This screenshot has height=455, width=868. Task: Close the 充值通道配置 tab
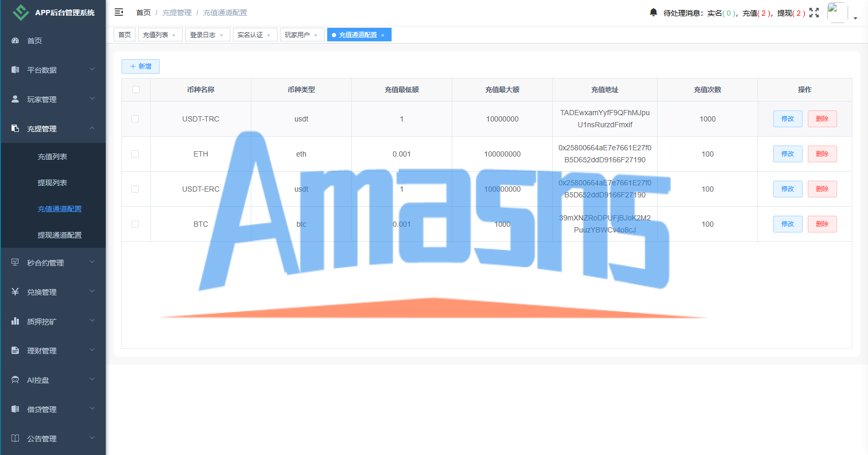point(383,35)
